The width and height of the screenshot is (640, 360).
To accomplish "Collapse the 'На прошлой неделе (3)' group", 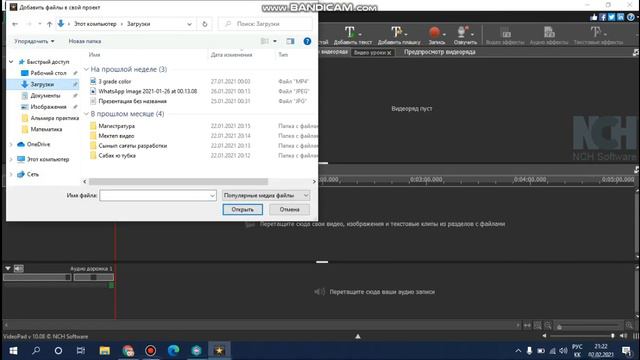I will (x=87, y=69).
